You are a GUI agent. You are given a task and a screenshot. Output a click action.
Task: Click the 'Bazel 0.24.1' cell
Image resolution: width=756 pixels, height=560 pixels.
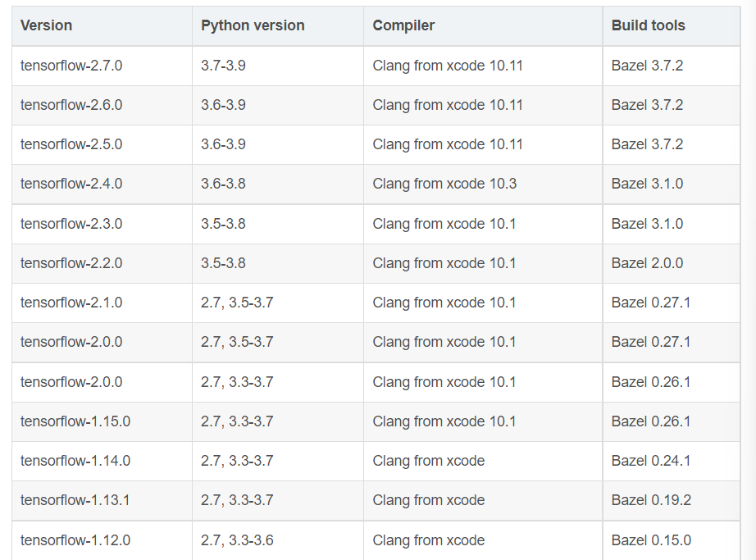point(651,461)
